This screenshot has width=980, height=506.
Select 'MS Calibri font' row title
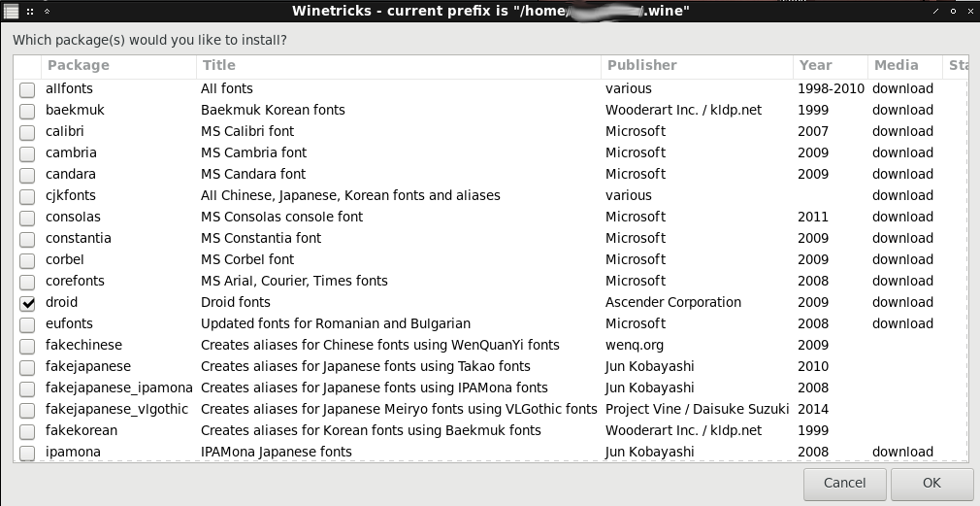tap(246, 131)
